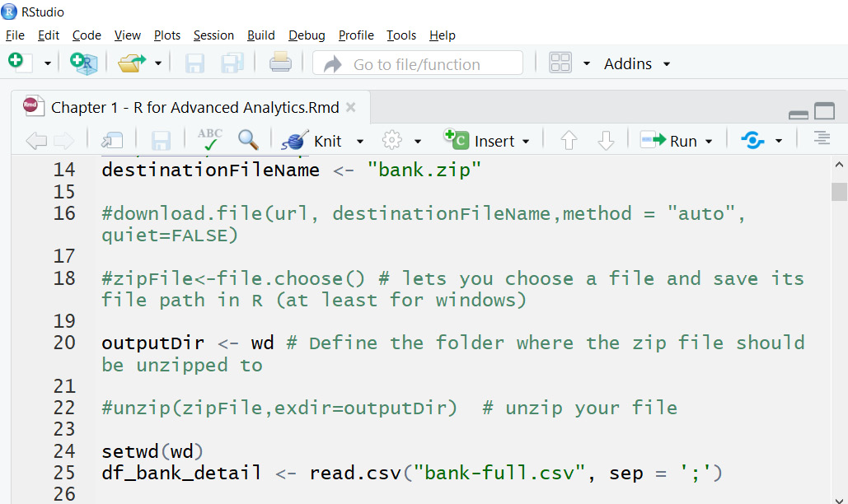Click the Go to file/function field
Screen dimensions: 848x504
pyautogui.click(x=417, y=63)
